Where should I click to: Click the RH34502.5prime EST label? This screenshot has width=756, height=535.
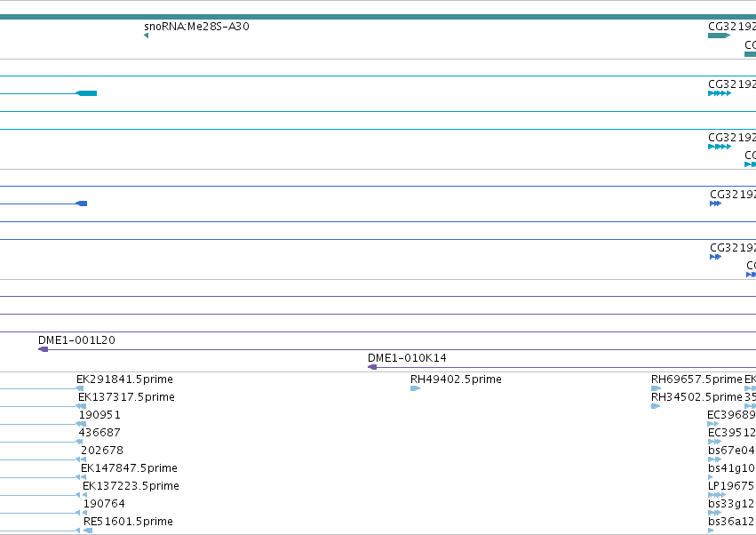[696, 397]
